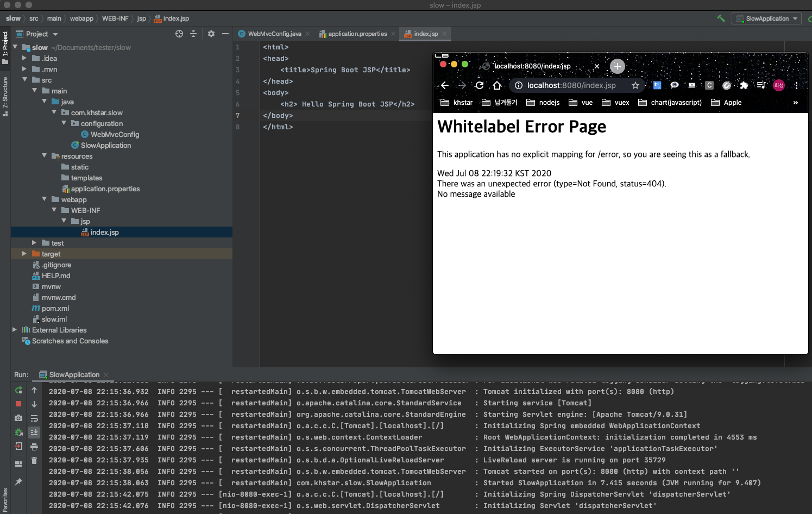This screenshot has width=812, height=514.
Task: Click the green bug debugger icon
Action: [18, 432]
